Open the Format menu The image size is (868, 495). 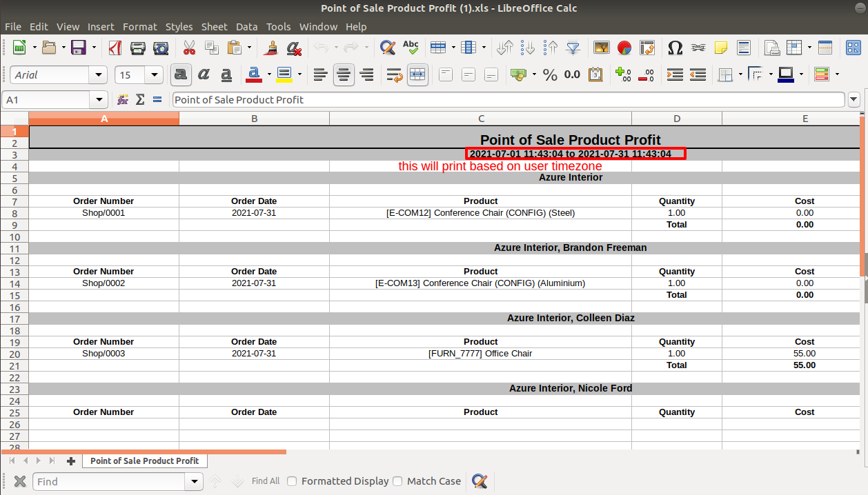click(140, 26)
